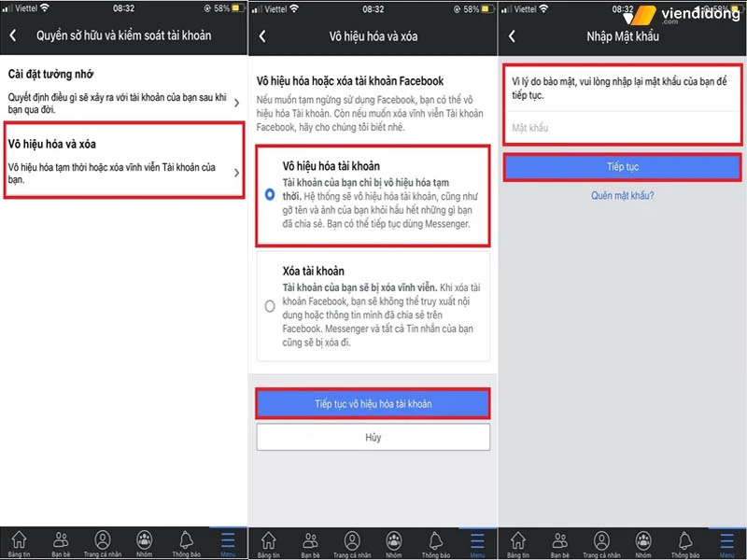This screenshot has height=560, width=747.
Task: Go back from the Nhập Mật khẩu screen
Action: click(x=512, y=35)
